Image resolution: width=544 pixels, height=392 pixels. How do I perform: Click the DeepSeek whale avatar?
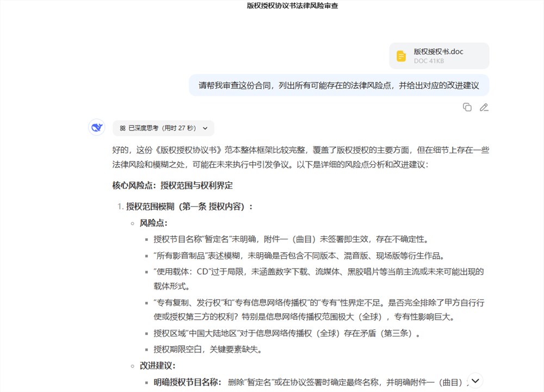coord(96,127)
